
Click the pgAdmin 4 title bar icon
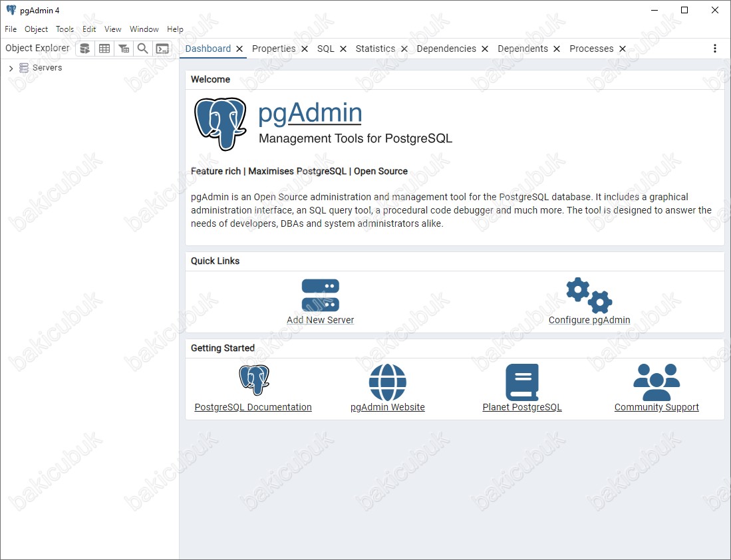coord(11,10)
